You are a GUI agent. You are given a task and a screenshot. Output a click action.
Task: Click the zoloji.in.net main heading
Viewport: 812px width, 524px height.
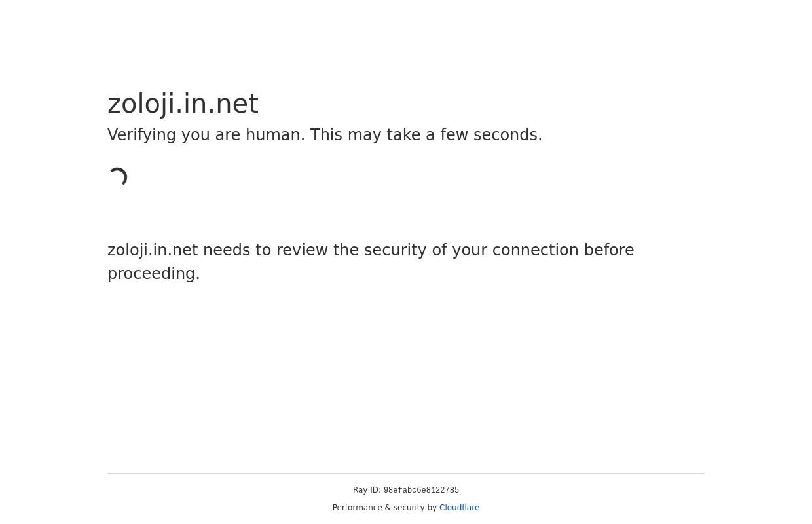[183, 104]
